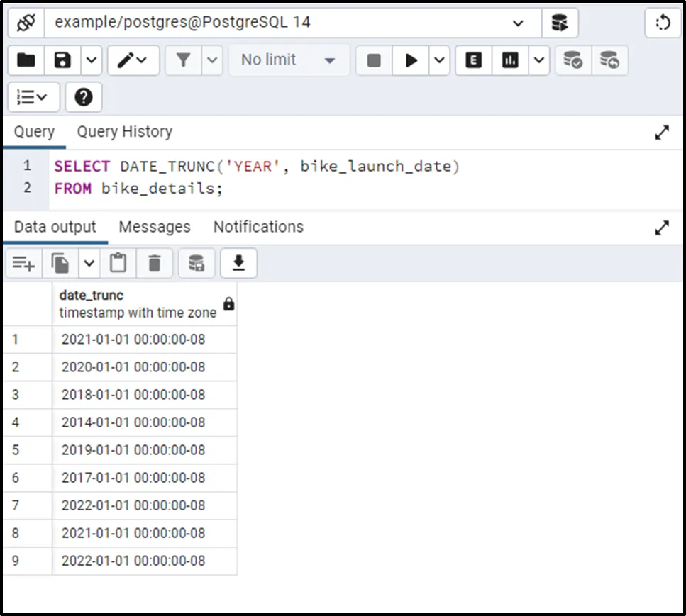
Task: Click the reset layout icon
Action: tap(663, 23)
